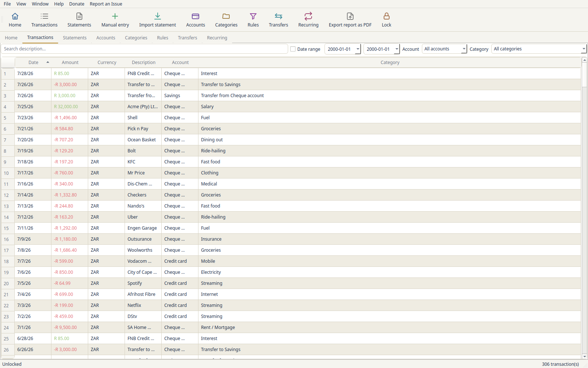The image size is (588, 368).
Task: Click Export report as PDF icon
Action: [350, 16]
